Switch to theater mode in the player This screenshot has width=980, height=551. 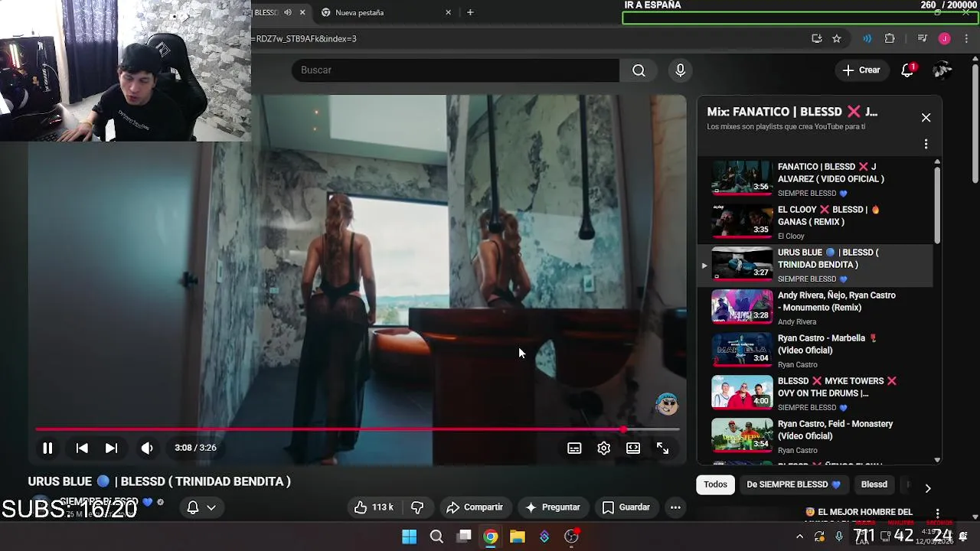pyautogui.click(x=633, y=448)
